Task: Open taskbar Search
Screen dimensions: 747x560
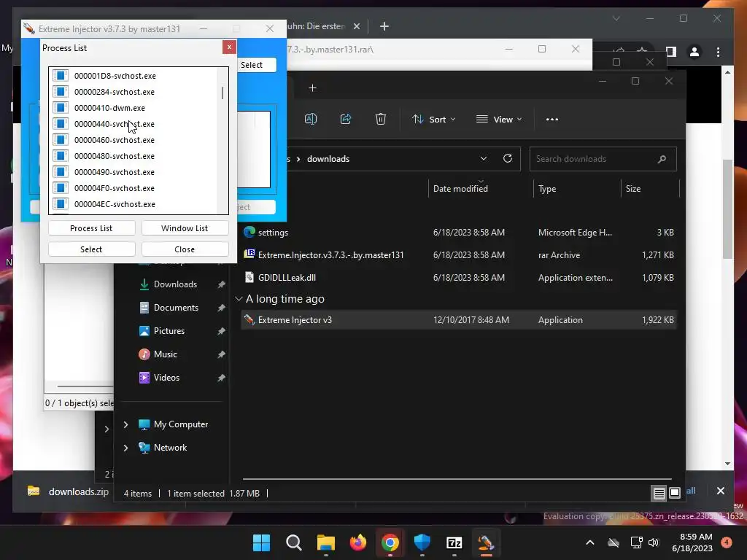Action: [x=294, y=542]
